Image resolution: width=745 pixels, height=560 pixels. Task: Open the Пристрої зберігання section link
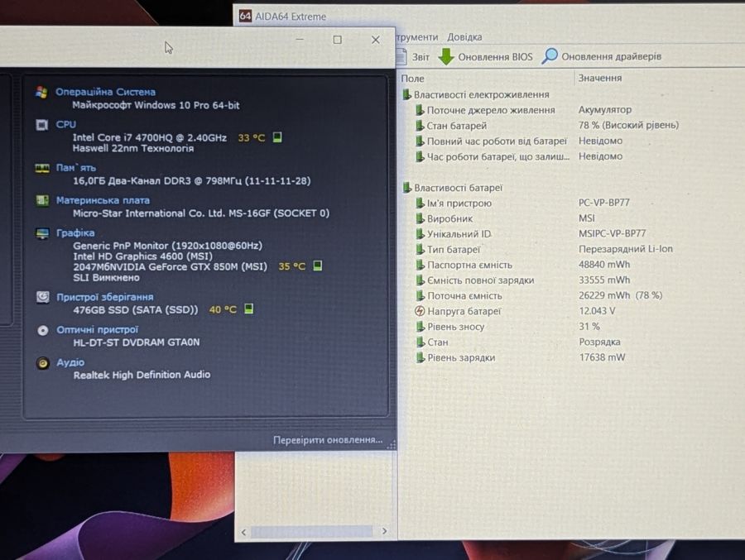tap(105, 297)
